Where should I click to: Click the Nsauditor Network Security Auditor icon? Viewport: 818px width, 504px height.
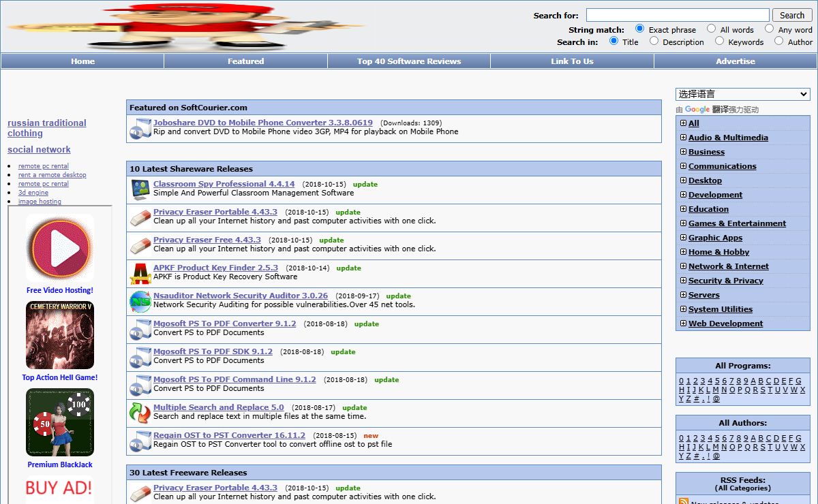click(x=140, y=301)
